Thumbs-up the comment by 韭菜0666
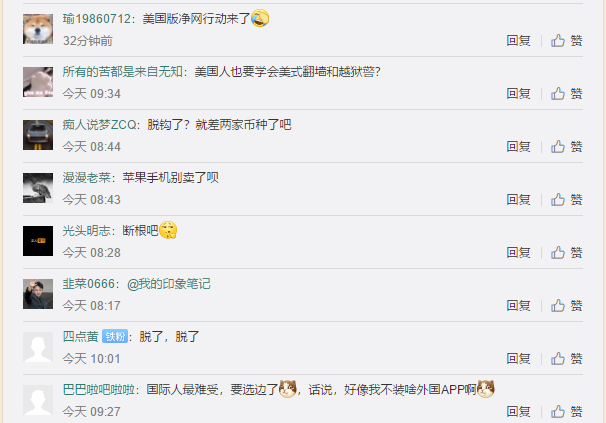606x423 pixels. pos(566,305)
